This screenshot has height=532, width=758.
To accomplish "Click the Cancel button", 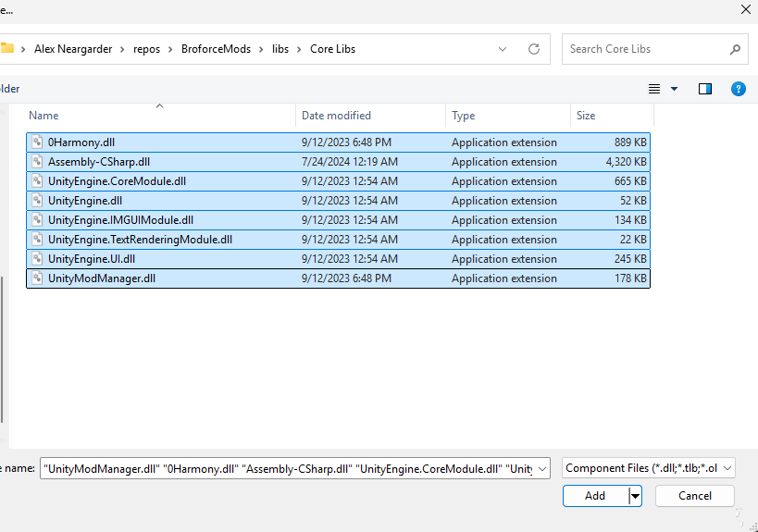I will point(695,496).
